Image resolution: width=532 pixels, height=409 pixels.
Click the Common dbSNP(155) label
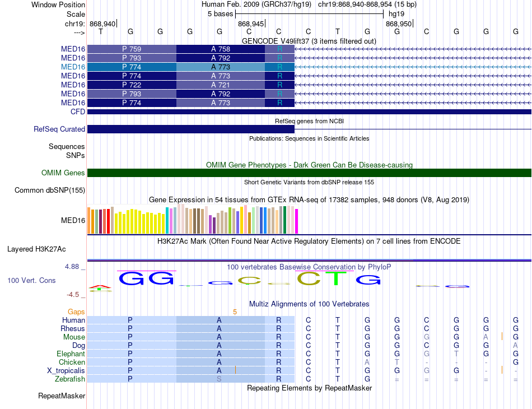50,190
